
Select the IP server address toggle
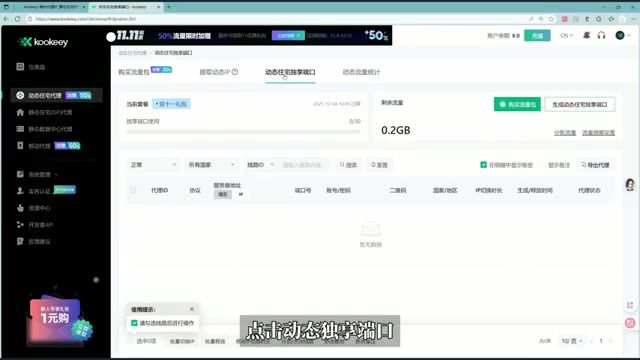(x=241, y=194)
